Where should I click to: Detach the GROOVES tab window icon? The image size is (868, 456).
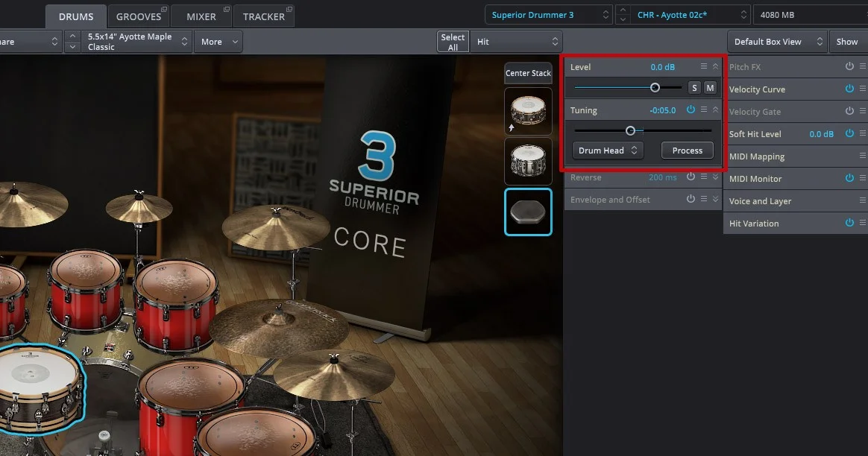coord(164,10)
